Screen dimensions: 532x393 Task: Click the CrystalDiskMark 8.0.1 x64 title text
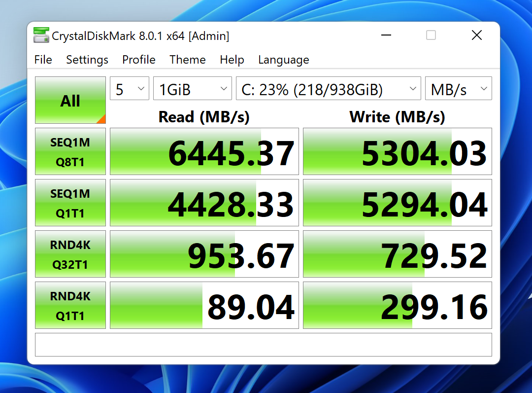pos(140,36)
